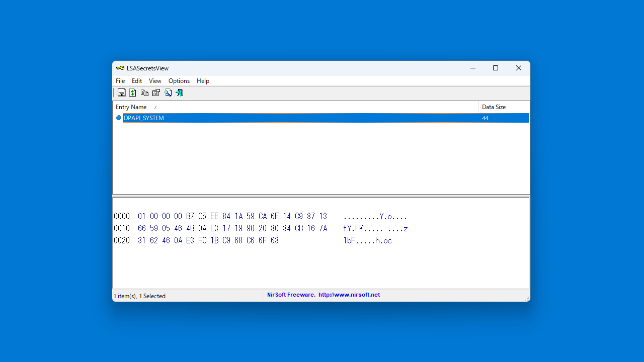The width and height of the screenshot is (644, 362).
Task: Maximize the LSASecretsView window
Action: 496,68
